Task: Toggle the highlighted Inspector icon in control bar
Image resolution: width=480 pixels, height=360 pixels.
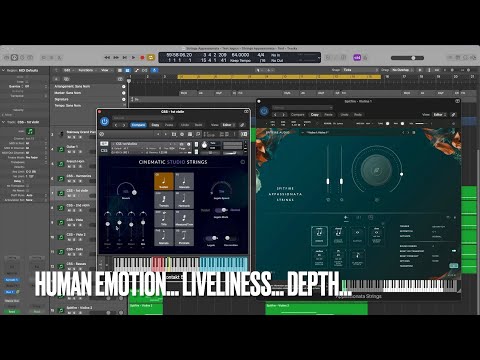Action: (x=14, y=57)
